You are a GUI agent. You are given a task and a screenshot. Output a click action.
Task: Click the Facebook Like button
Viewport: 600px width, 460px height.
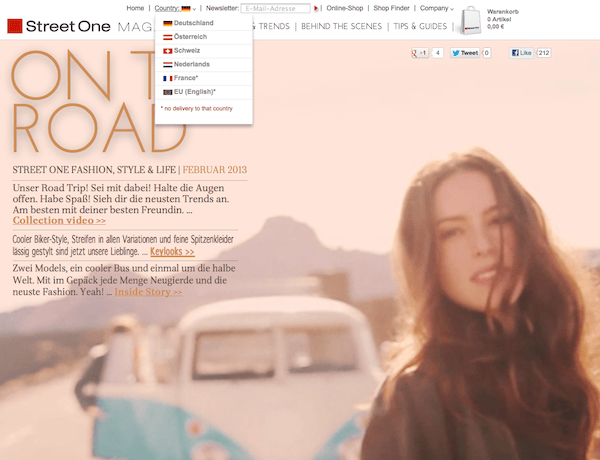521,53
